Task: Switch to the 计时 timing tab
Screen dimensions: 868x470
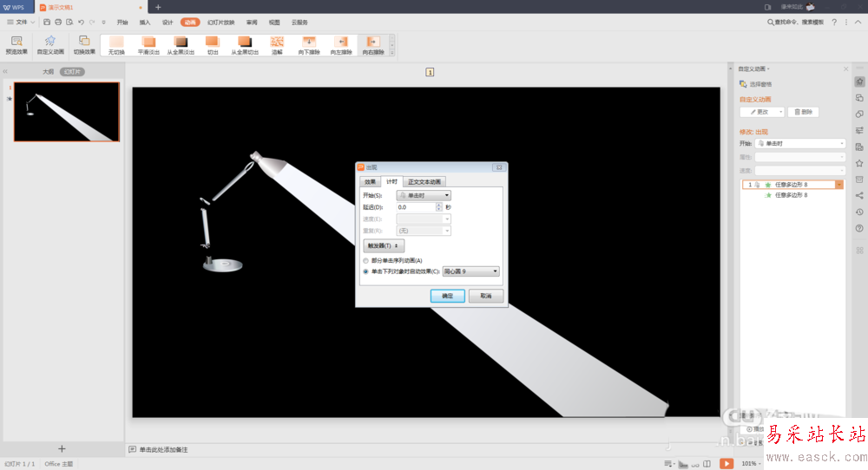Action: click(392, 181)
